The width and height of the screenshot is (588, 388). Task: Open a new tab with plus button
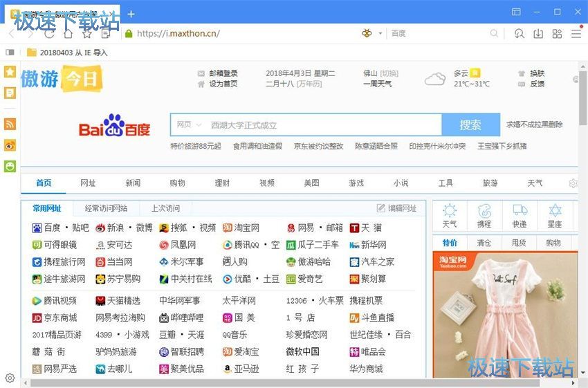pos(131,14)
